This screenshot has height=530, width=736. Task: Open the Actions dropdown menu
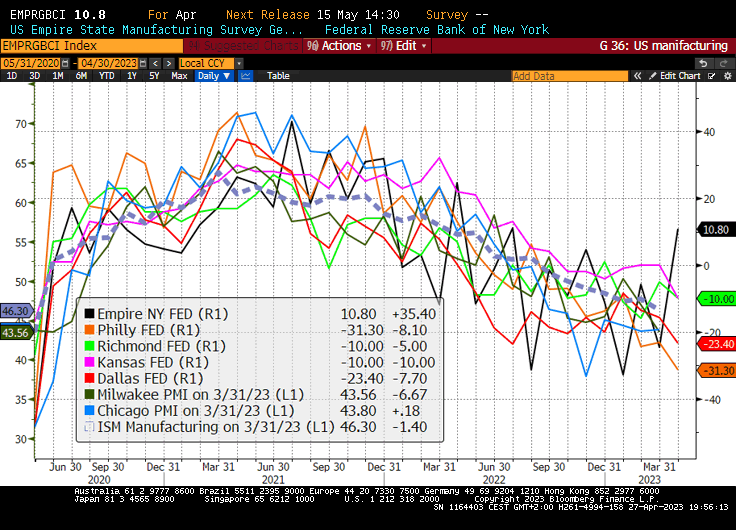(x=339, y=46)
